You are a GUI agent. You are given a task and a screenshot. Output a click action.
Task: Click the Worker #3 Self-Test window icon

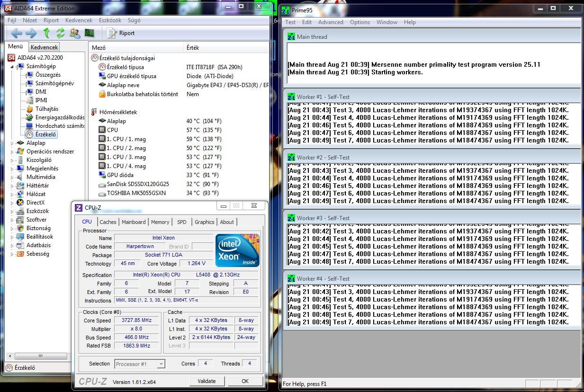pos(291,218)
